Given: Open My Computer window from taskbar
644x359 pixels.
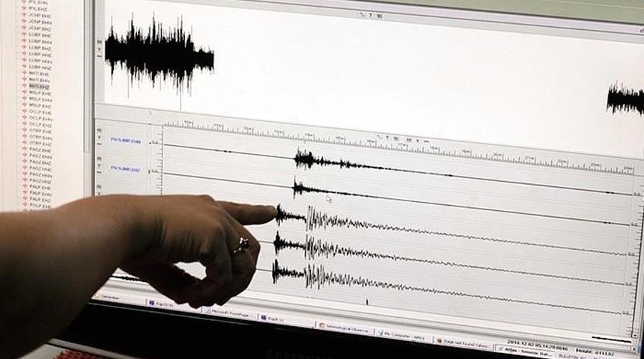Looking at the screenshot, I should point(401,333).
